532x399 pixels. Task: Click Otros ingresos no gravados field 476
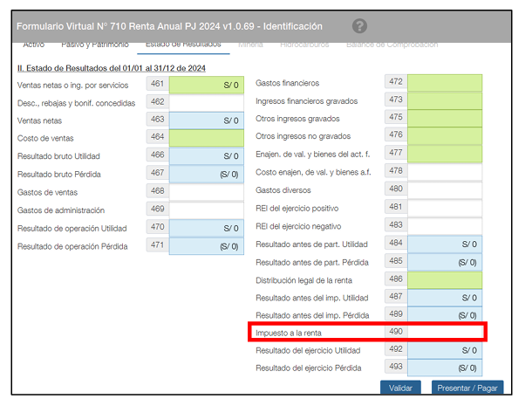[x=444, y=135]
